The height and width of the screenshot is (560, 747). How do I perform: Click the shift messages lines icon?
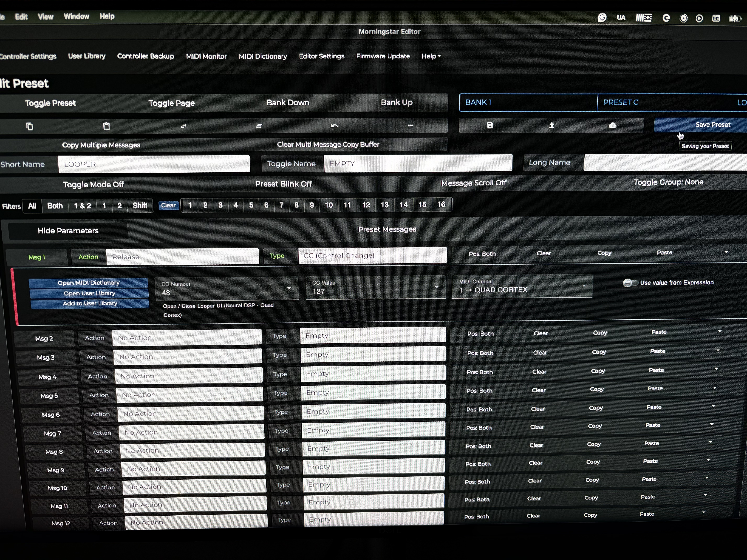point(259,126)
